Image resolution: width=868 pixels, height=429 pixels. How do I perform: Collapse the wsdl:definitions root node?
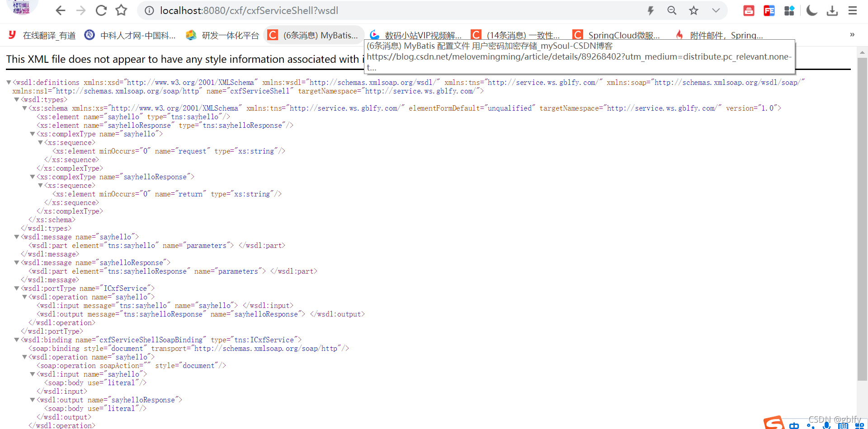coord(9,82)
